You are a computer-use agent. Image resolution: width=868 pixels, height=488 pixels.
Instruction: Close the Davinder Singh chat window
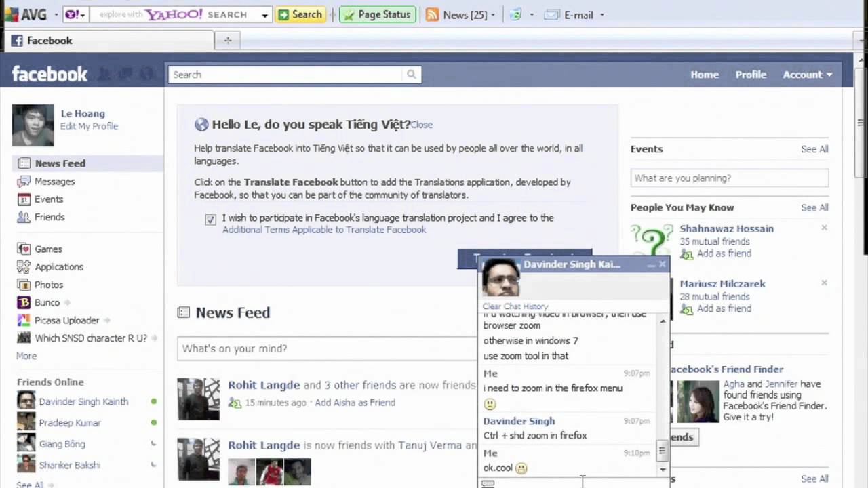pyautogui.click(x=663, y=264)
